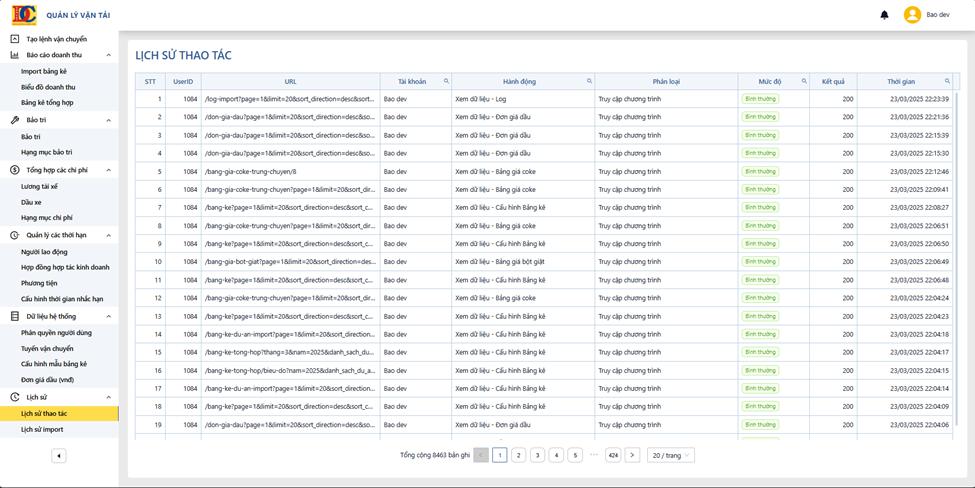
Task: Click the Phân loại column header
Action: (x=667, y=81)
